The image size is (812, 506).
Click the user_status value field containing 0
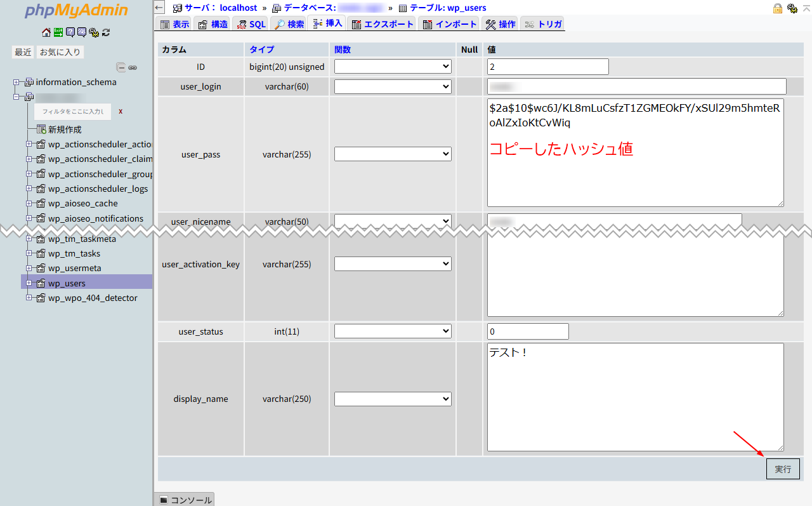point(528,331)
